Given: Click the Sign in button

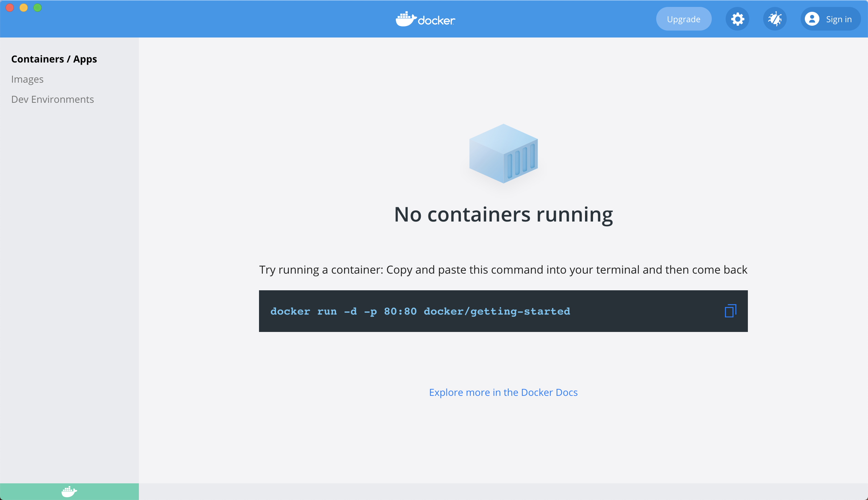Looking at the screenshot, I should (838, 19).
